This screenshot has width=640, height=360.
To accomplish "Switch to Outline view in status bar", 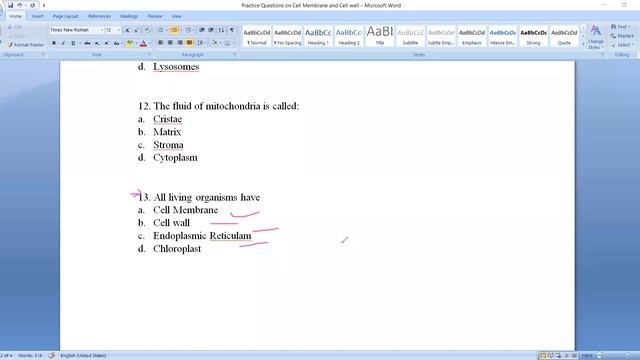I will click(x=566, y=356).
